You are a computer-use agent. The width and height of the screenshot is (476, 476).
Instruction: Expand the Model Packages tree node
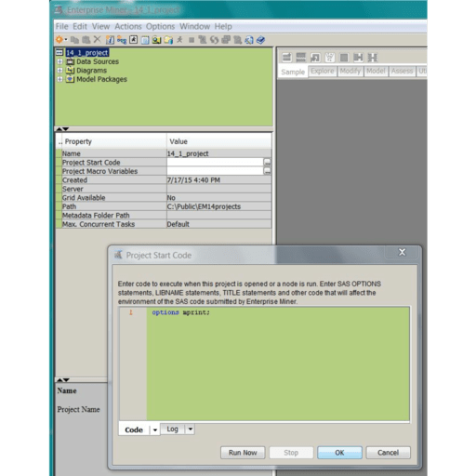pos(59,79)
